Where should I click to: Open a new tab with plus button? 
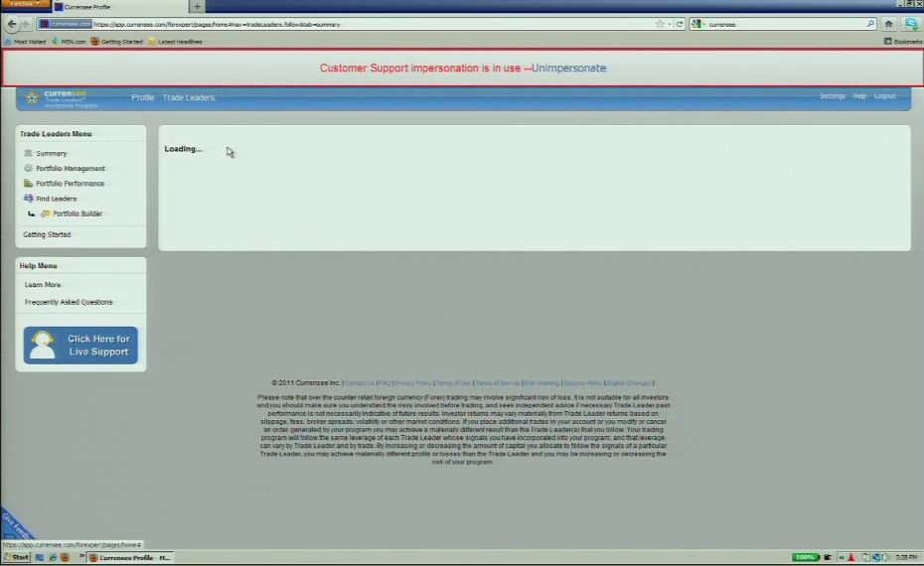197,7
